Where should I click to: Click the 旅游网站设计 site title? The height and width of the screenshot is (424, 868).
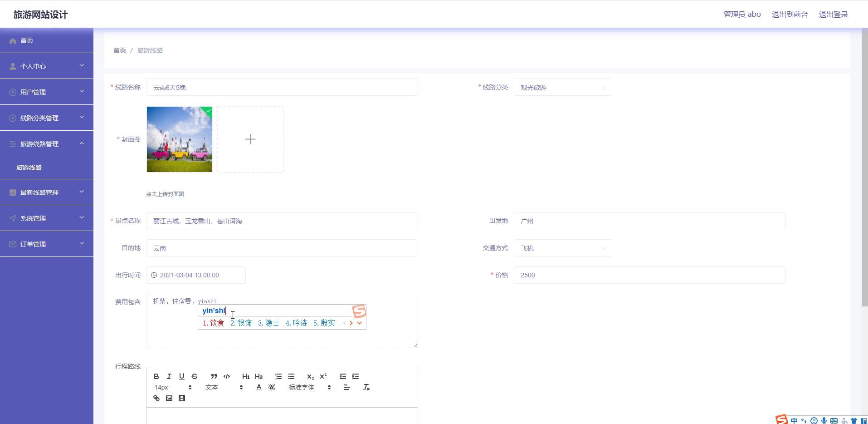(41, 15)
